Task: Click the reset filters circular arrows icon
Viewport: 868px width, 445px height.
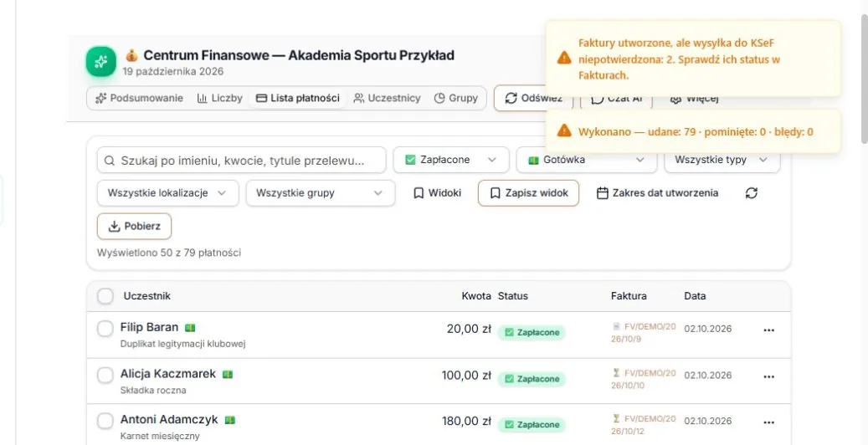Action: pos(751,193)
